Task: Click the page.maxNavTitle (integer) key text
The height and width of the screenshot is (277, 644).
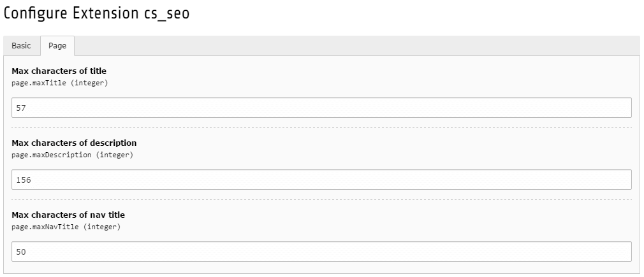Action: [66, 226]
